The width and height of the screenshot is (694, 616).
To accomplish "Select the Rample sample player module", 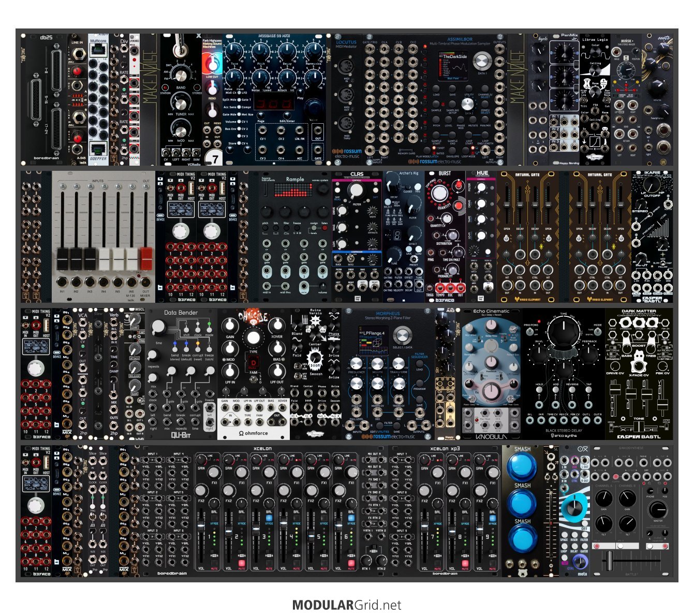I will click(x=295, y=237).
